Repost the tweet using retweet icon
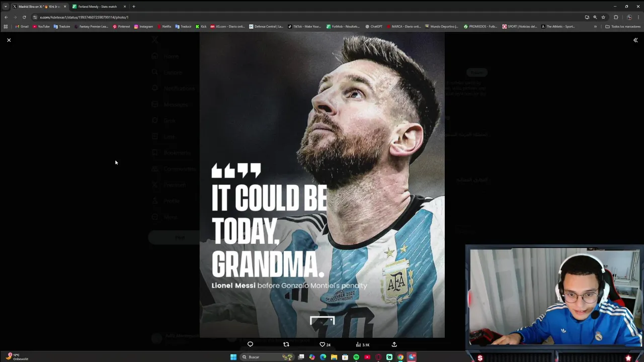 (x=286, y=344)
